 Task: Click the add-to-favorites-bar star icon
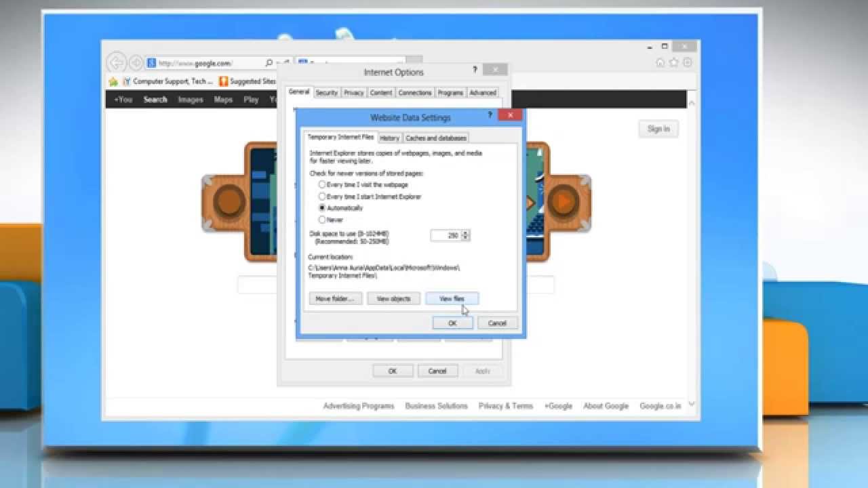pos(113,81)
